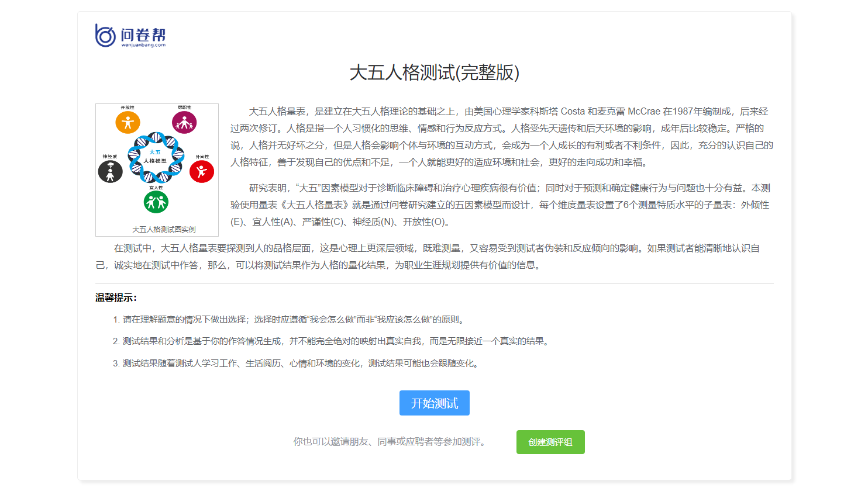Click the green 创建测评组 button

pyautogui.click(x=550, y=442)
